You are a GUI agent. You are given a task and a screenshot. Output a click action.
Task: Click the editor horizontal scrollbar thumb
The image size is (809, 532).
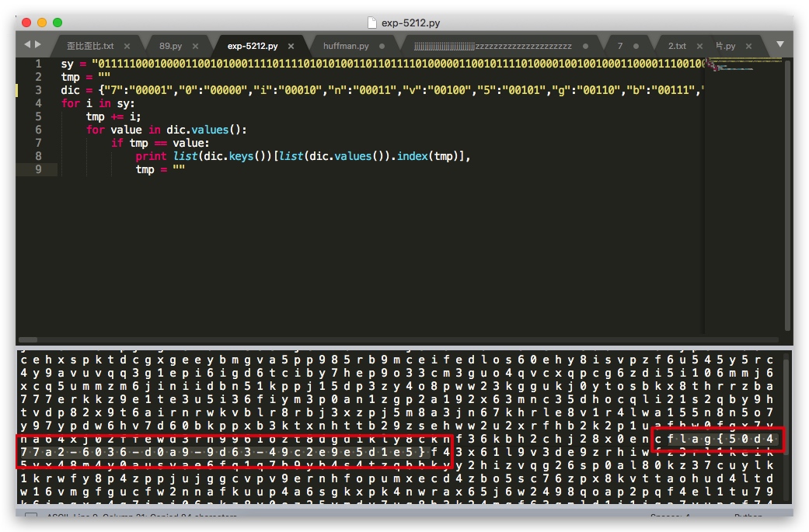click(28, 339)
